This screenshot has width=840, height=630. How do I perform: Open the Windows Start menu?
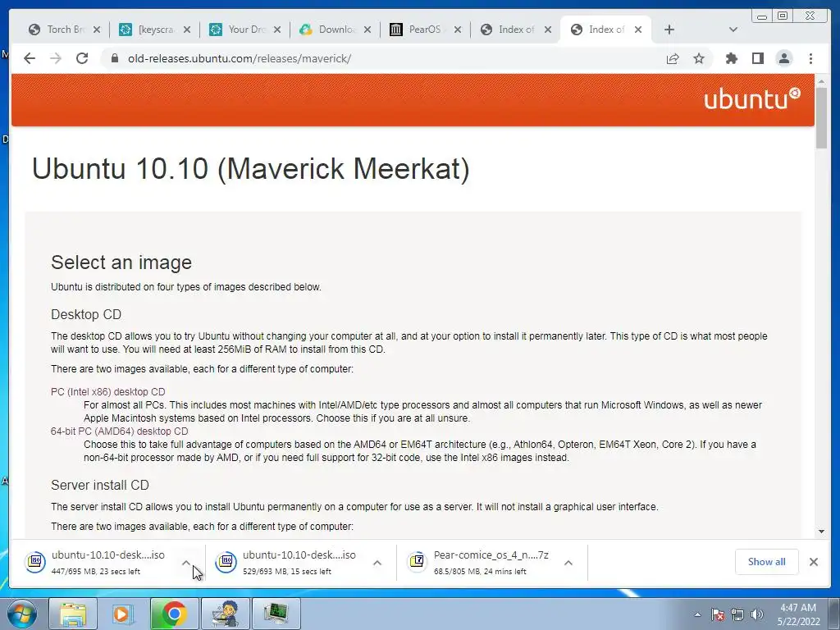(x=22, y=614)
